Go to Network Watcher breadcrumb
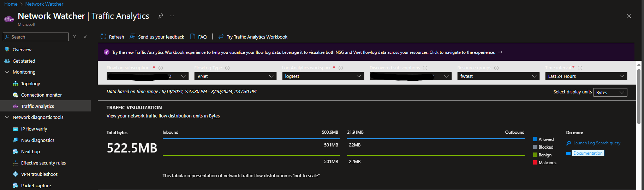The image size is (644, 190). pos(44,4)
